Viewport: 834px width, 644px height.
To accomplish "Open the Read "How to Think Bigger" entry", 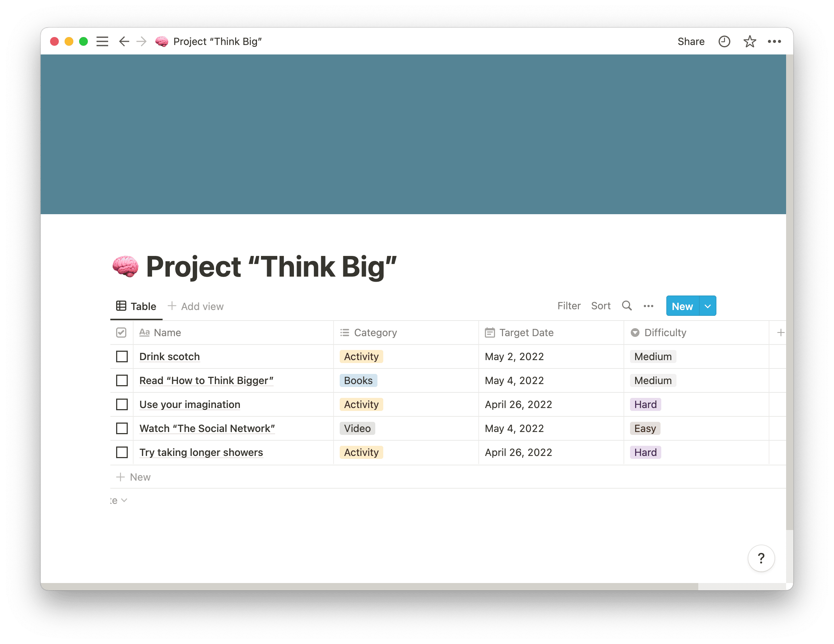I will (x=206, y=380).
